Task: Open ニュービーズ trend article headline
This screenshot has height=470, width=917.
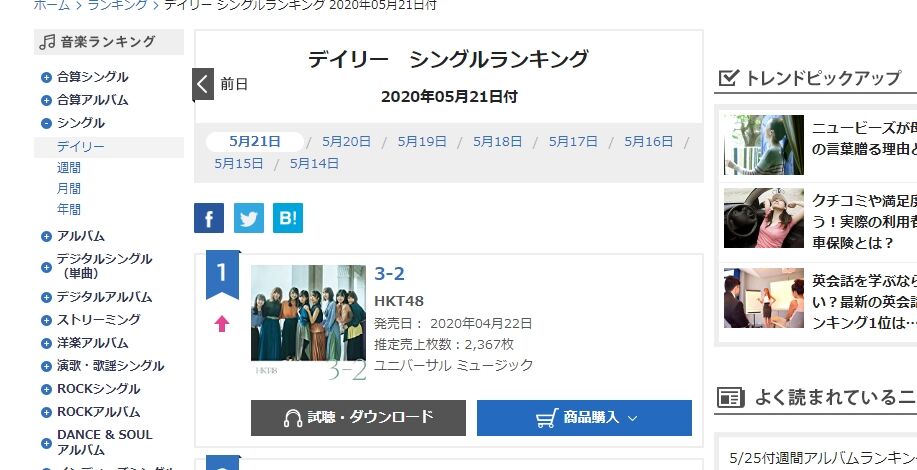Action: (x=864, y=139)
